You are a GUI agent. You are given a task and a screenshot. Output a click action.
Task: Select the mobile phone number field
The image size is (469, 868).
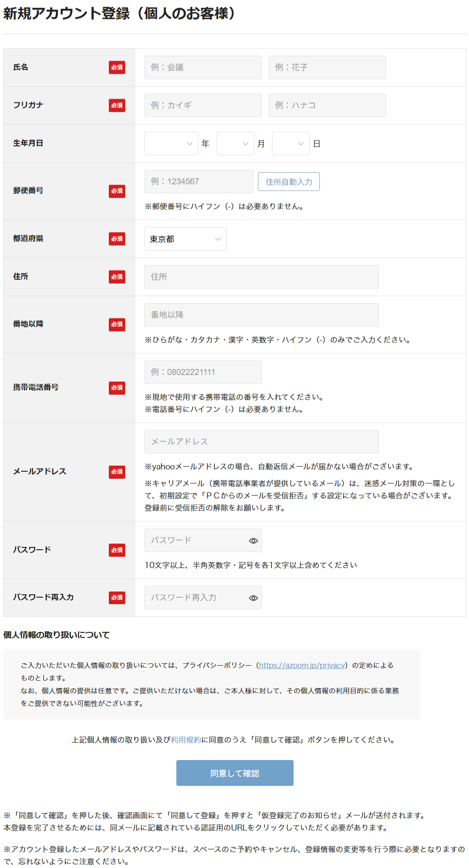tap(203, 372)
